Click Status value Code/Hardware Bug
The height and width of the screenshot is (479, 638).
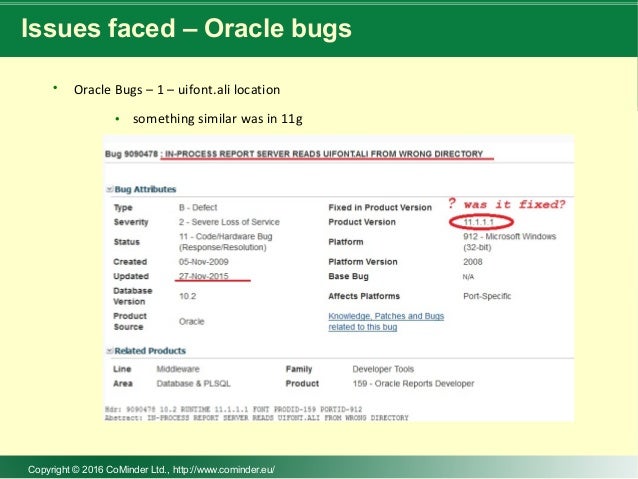[225, 242]
